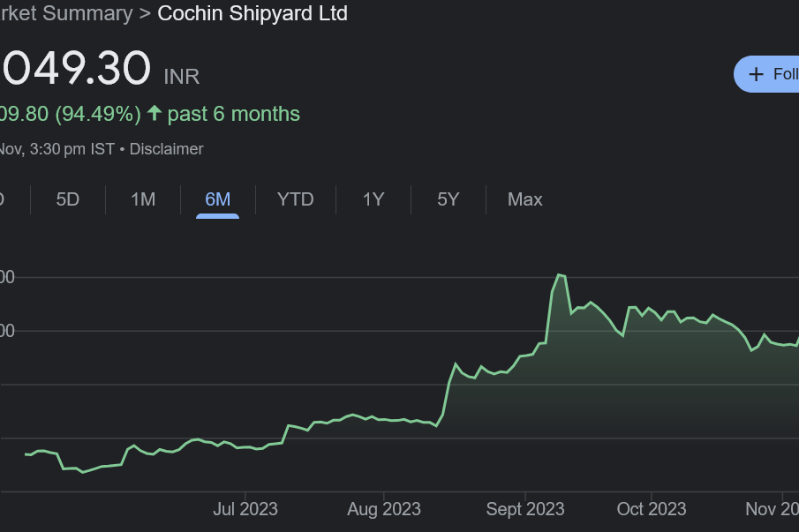
Task: Click the Aug 2023 axis label
Action: pyautogui.click(x=384, y=509)
